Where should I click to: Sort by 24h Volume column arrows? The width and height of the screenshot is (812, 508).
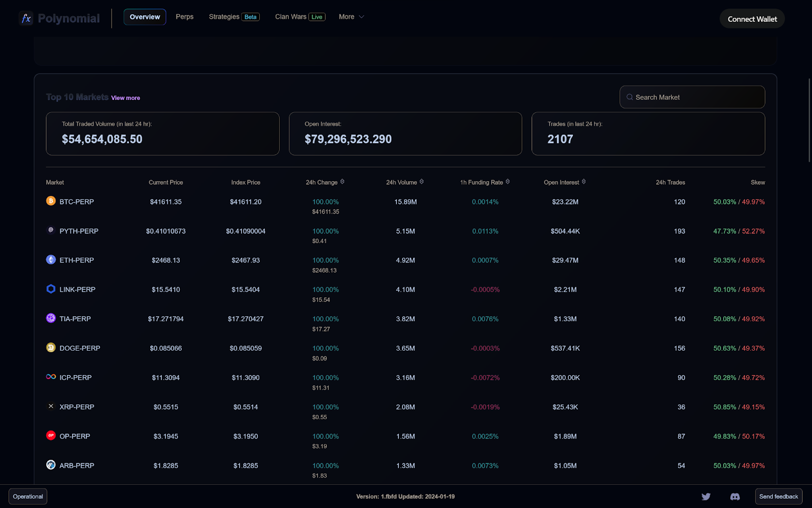422,182
